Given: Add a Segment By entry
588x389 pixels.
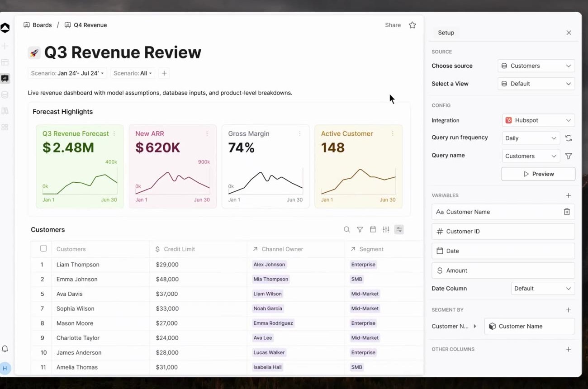Looking at the screenshot, I should [569, 310].
